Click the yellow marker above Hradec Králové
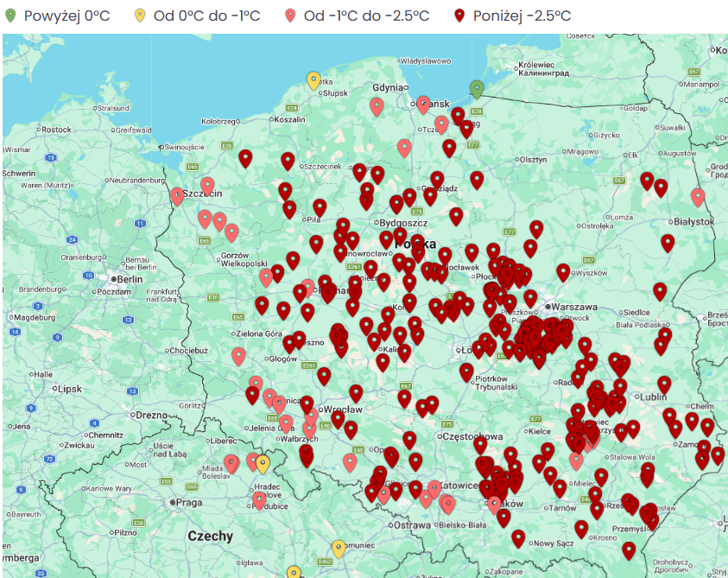The width and height of the screenshot is (728, 578). pyautogui.click(x=263, y=464)
